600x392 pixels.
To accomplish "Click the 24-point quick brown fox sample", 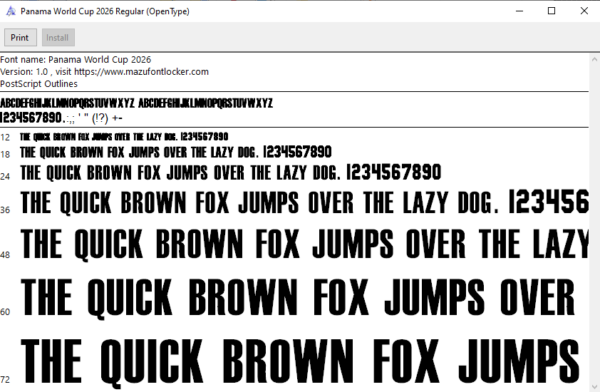I will 231,173.
